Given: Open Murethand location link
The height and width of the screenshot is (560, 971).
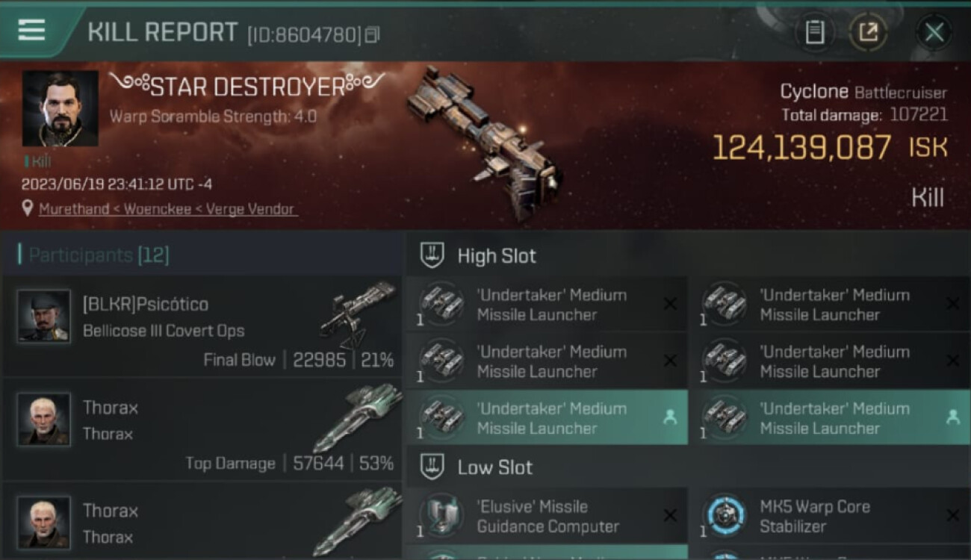Looking at the screenshot, I should click(x=168, y=209).
